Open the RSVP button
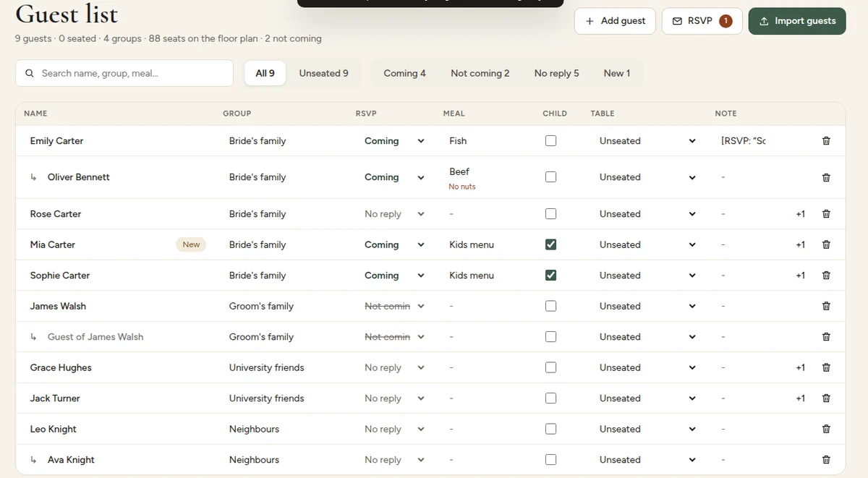The image size is (868, 478). pyautogui.click(x=702, y=21)
